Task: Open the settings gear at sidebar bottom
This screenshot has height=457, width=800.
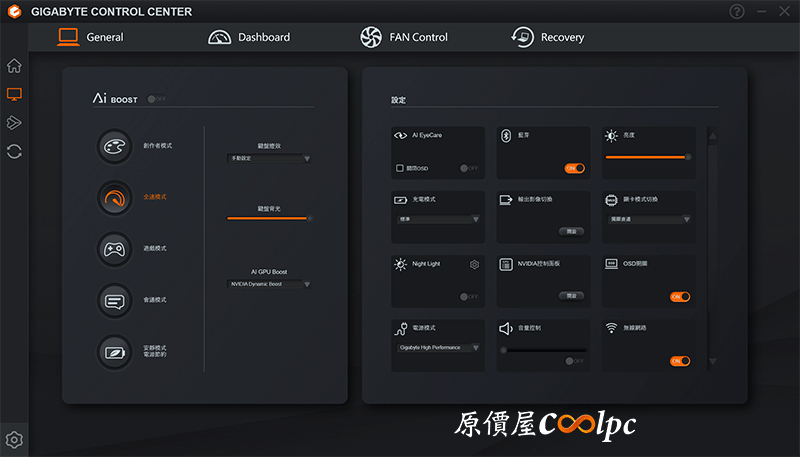Action: (14, 440)
